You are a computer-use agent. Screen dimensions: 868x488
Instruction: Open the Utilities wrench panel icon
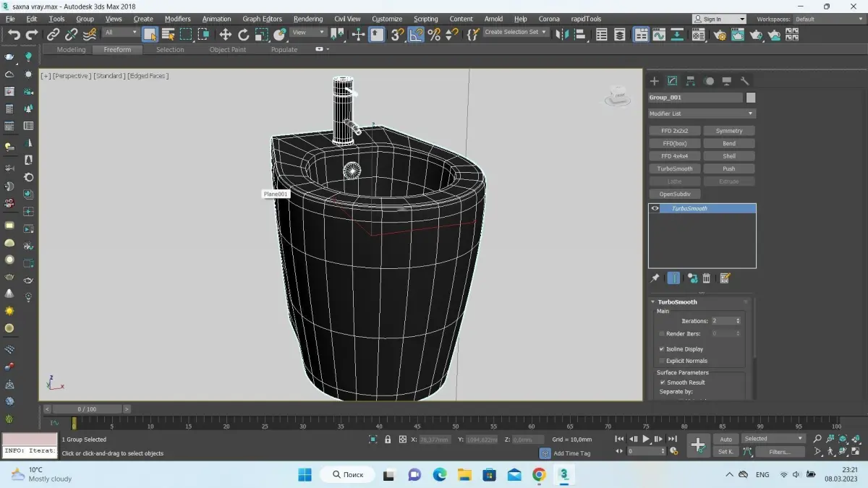coord(744,81)
